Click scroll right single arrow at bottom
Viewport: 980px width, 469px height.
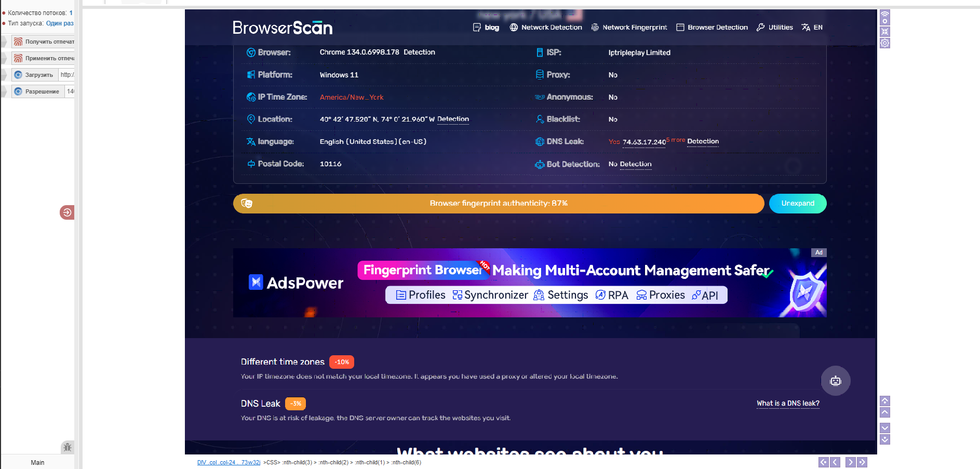(850, 462)
